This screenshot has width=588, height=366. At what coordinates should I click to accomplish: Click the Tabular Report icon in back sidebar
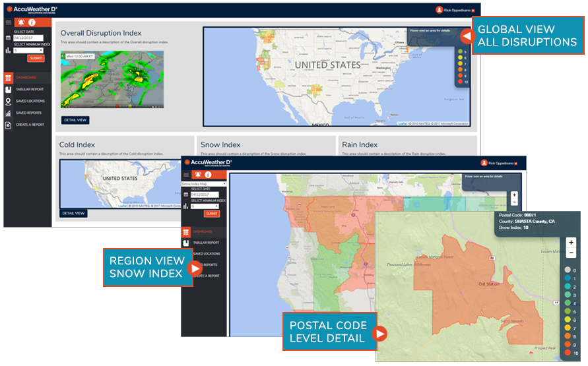tap(8, 89)
